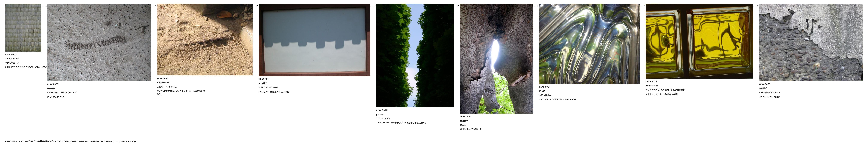868x145 pixels.
Task: Open the LEAF 0003 concrete barcode photo
Action: coord(99,42)
